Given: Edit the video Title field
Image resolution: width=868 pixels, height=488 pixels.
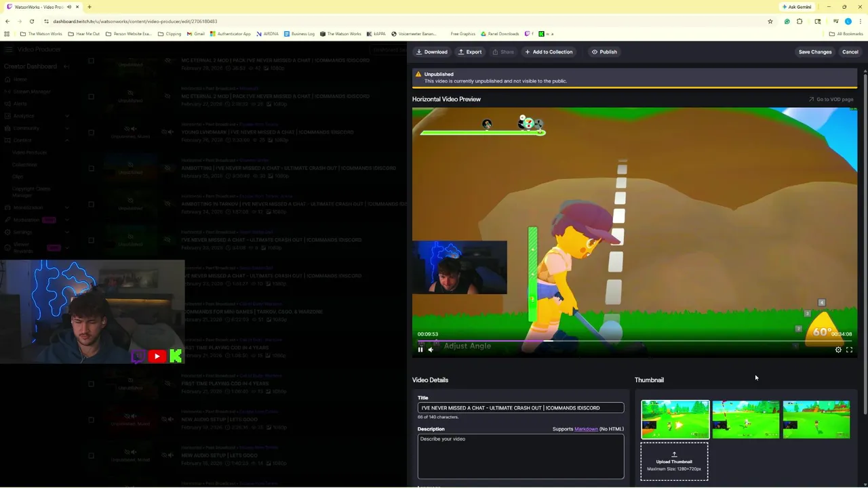Looking at the screenshot, I should coord(520,408).
